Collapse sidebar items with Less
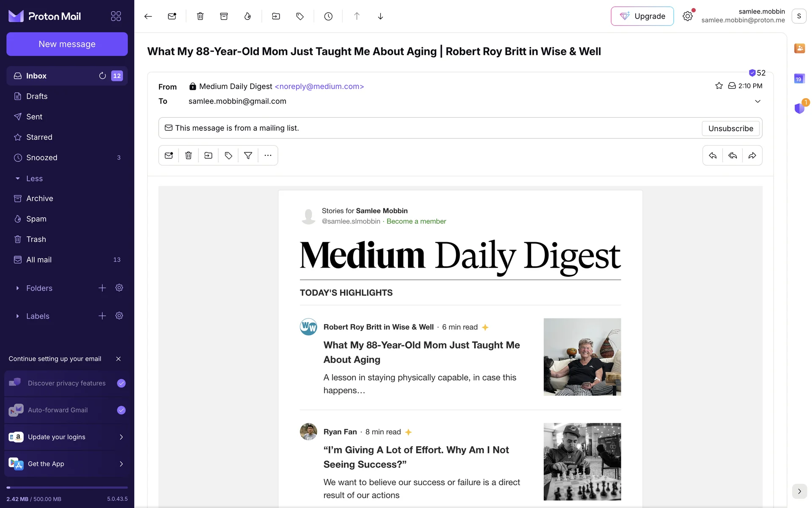 [x=34, y=179]
